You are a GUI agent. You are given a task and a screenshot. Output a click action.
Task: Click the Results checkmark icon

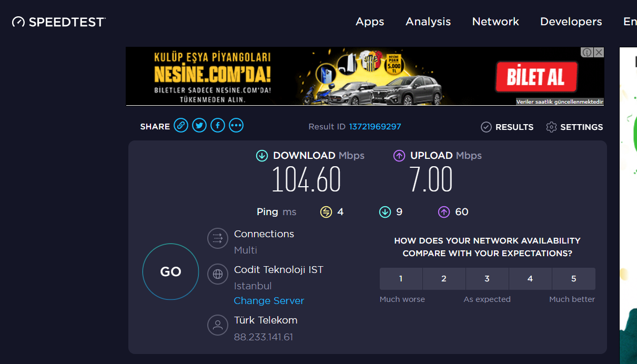[486, 127]
